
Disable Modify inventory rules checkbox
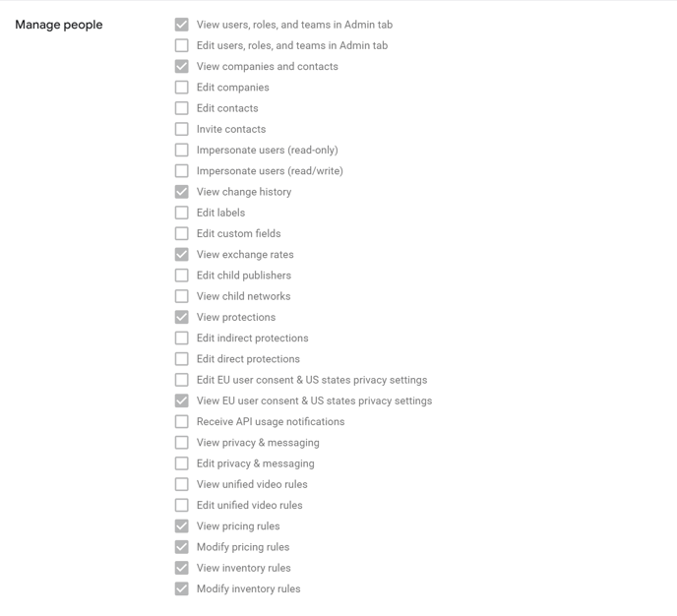point(182,588)
